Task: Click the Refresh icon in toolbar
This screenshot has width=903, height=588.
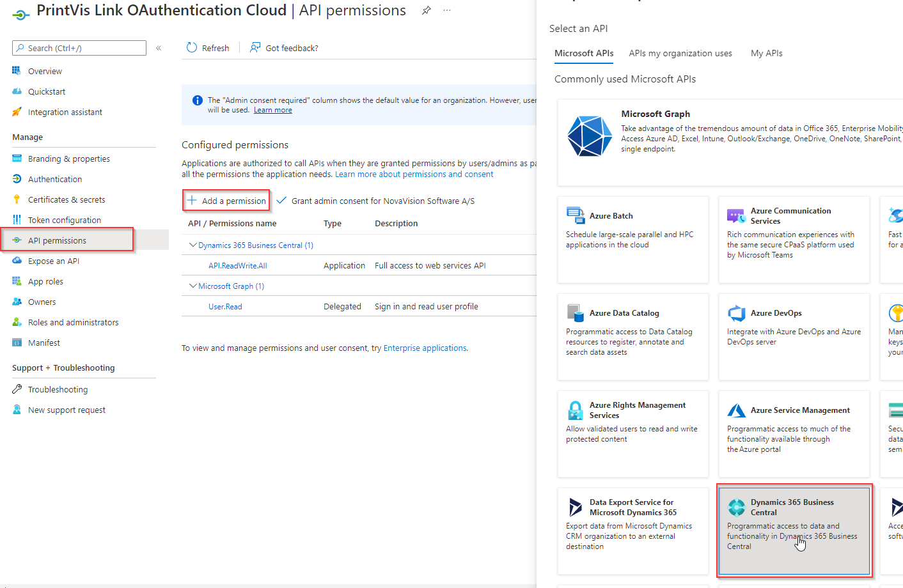Action: click(192, 48)
